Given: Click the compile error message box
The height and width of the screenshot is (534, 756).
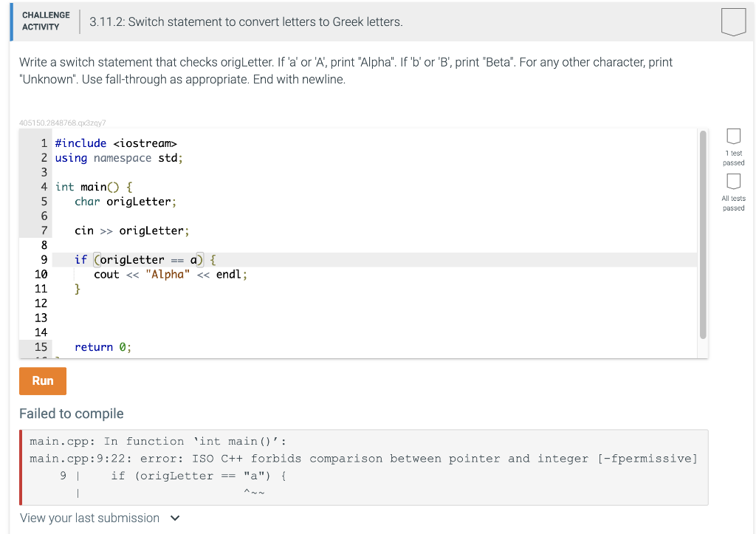Looking at the screenshot, I should pos(364,468).
